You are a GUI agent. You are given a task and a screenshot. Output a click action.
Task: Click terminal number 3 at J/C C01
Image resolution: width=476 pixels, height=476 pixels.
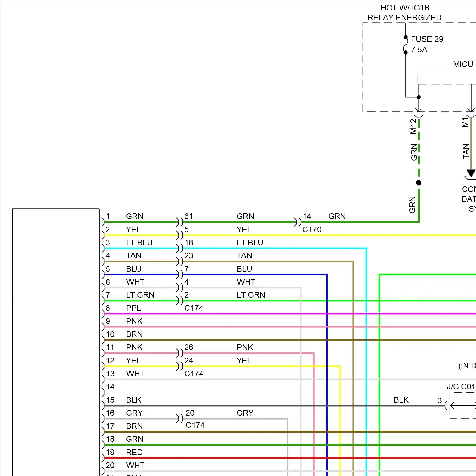pyautogui.click(x=440, y=400)
